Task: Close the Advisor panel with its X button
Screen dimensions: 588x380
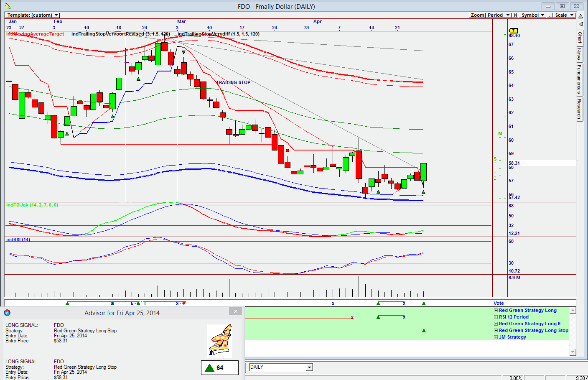Action: (235, 311)
